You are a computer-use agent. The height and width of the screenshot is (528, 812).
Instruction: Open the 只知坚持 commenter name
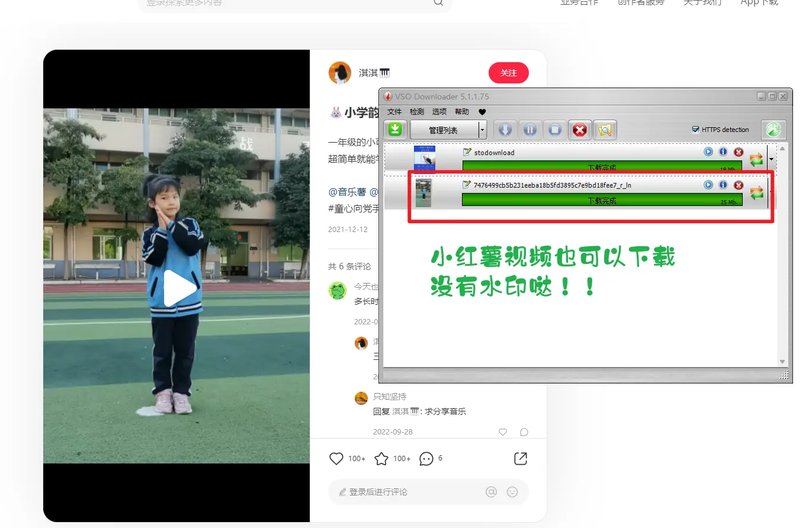point(390,396)
